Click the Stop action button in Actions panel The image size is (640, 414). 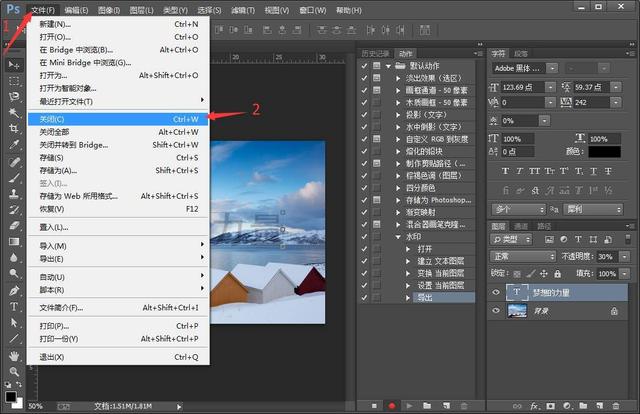[x=374, y=406]
